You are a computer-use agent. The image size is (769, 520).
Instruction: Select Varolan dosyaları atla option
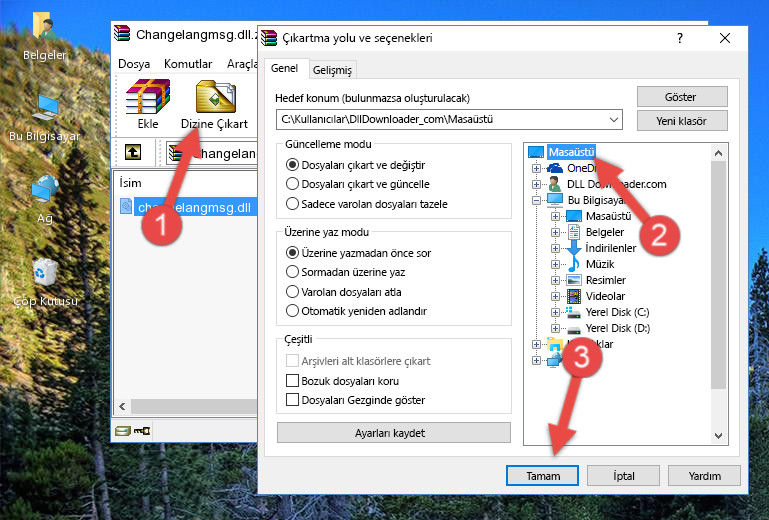(343, 292)
